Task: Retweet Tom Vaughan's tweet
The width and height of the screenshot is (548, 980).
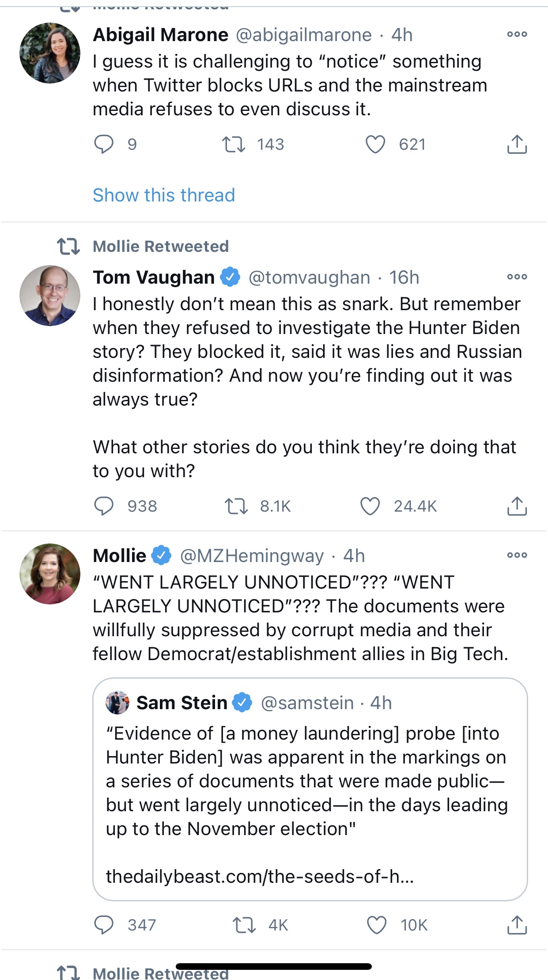Action: coord(236,506)
